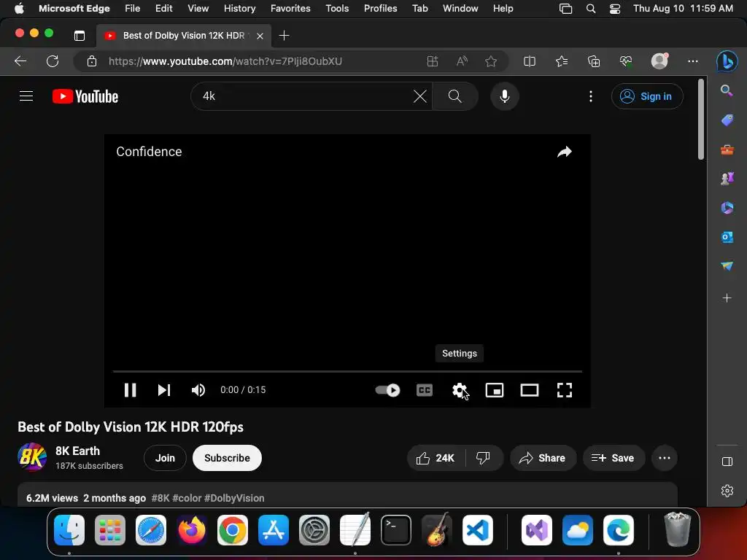This screenshot has height=560, width=747.
Task: Refresh the current page
Action: point(53,61)
